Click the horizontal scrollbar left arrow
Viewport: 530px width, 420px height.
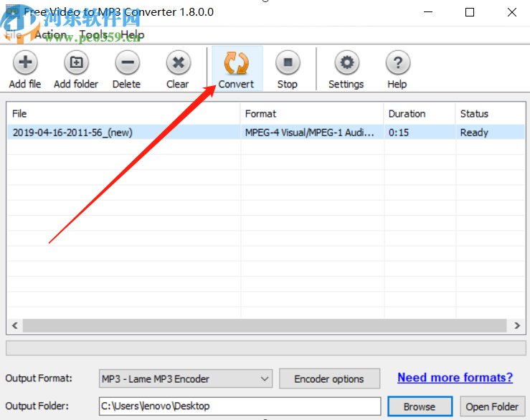click(x=15, y=325)
